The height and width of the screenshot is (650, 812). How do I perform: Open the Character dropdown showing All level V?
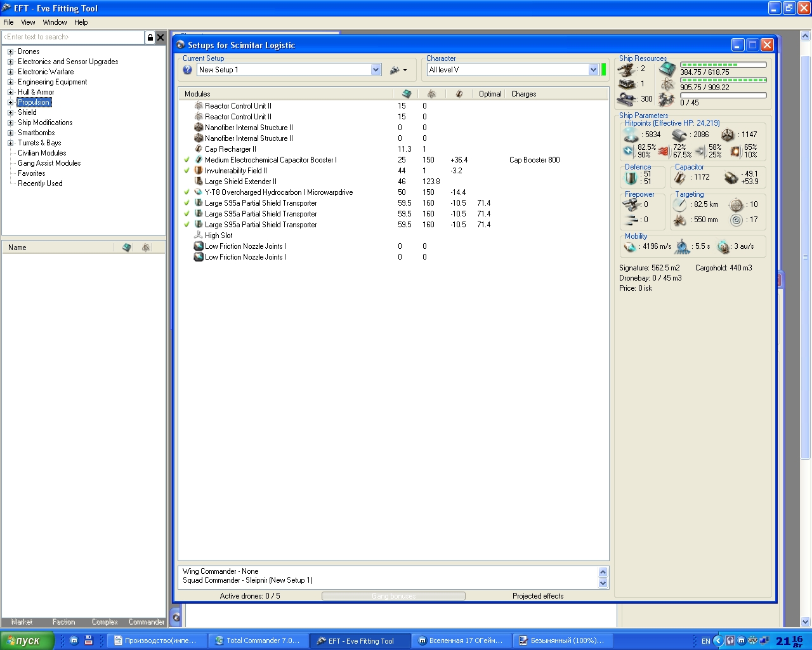[x=594, y=70]
